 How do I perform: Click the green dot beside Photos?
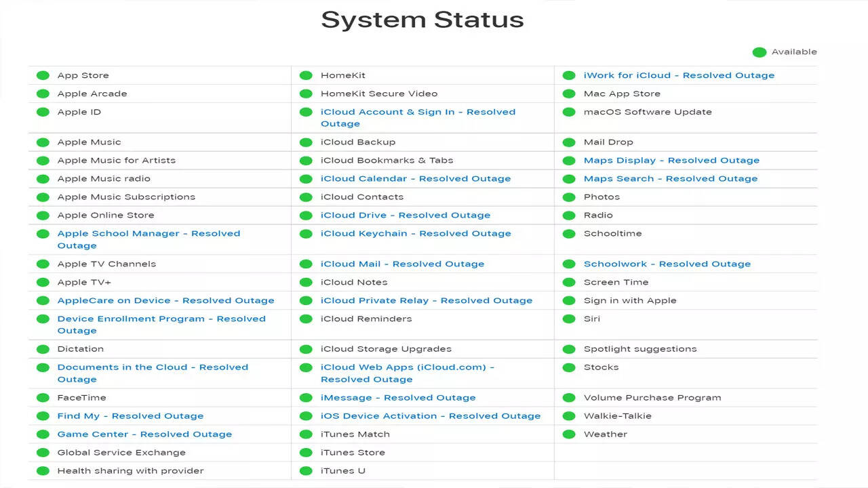pos(569,197)
